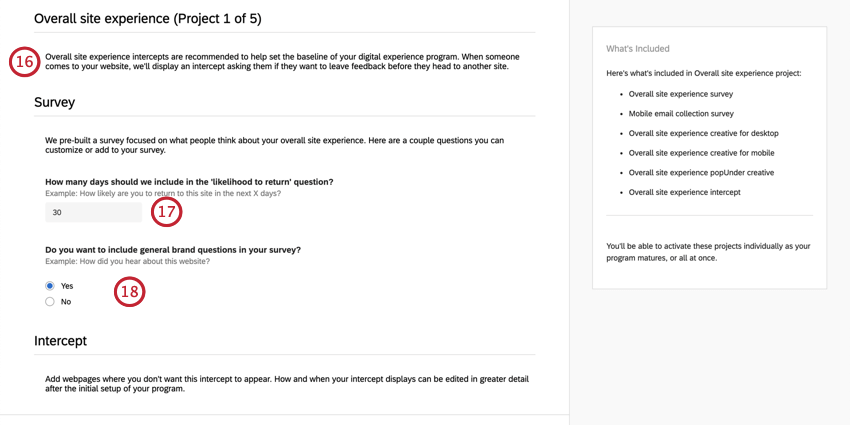Click the red circled number 16 marker
The height and width of the screenshot is (425, 850).
pos(24,62)
